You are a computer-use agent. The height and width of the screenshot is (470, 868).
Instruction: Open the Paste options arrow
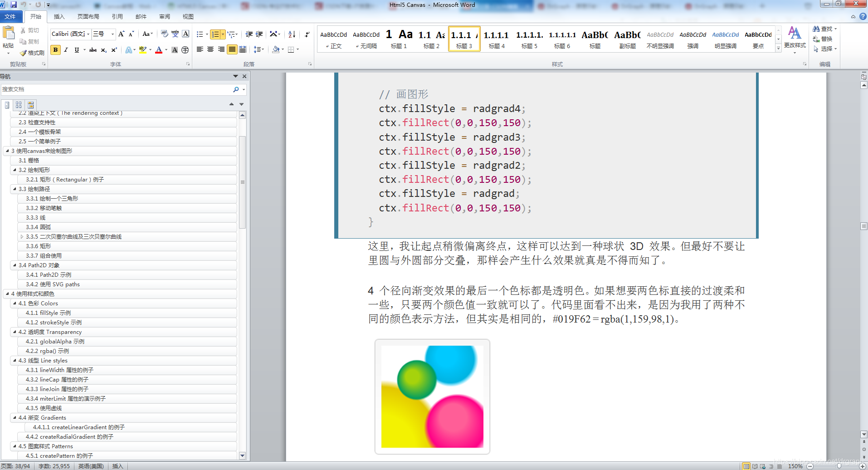8,54
